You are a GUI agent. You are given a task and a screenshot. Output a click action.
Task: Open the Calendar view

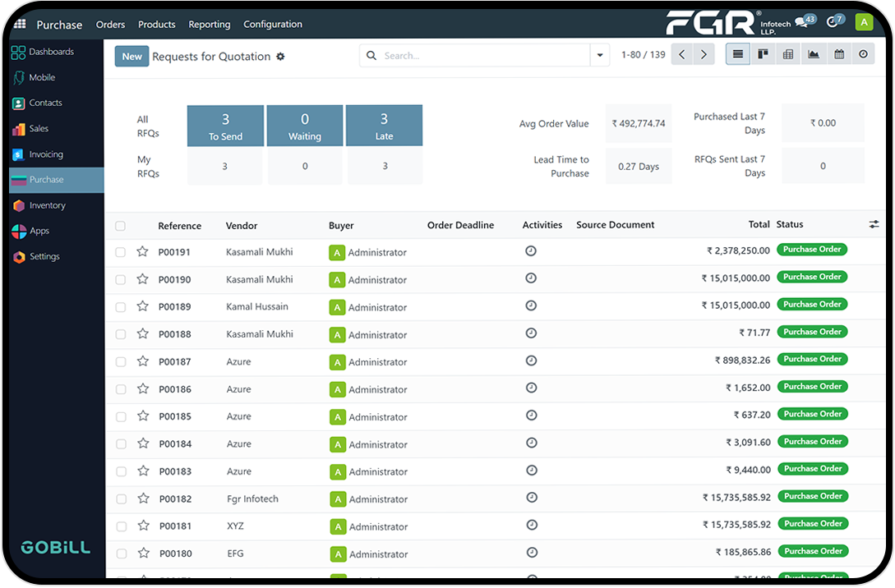click(x=838, y=55)
